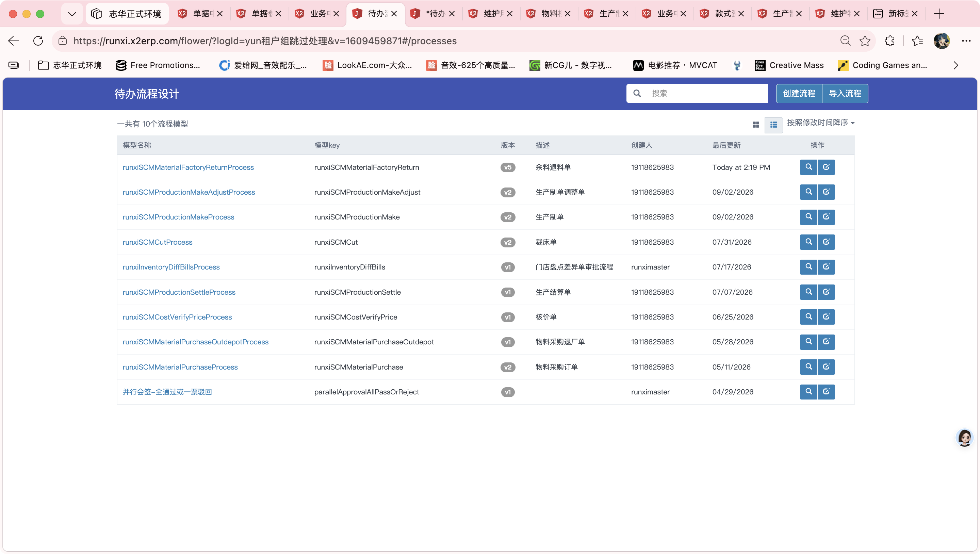Focus the 搜索 search field
The height and width of the screenshot is (554, 980).
click(x=697, y=93)
